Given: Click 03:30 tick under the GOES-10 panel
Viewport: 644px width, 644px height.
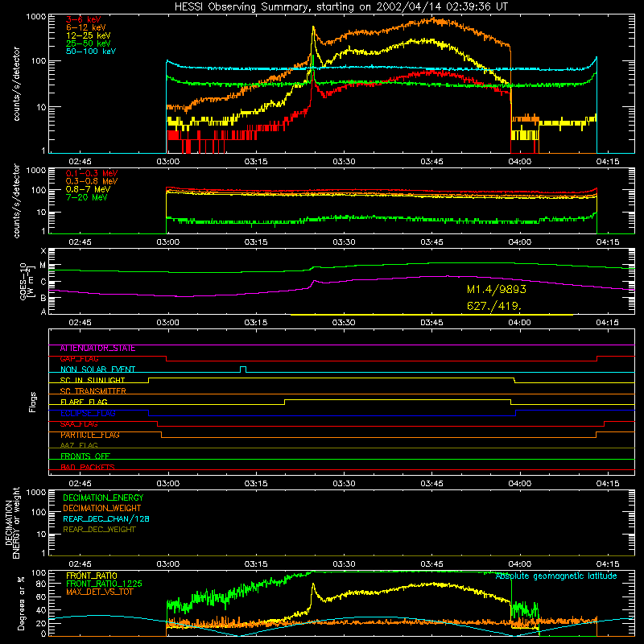Looking at the screenshot, I should [x=344, y=323].
